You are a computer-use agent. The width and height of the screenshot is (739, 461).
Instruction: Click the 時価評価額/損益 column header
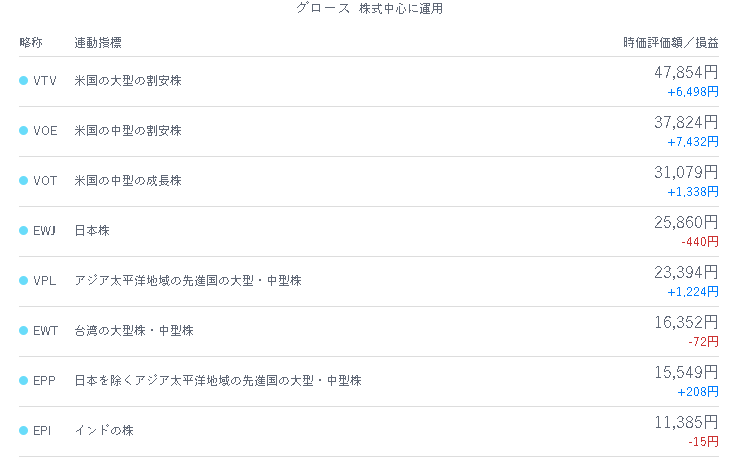tap(671, 43)
